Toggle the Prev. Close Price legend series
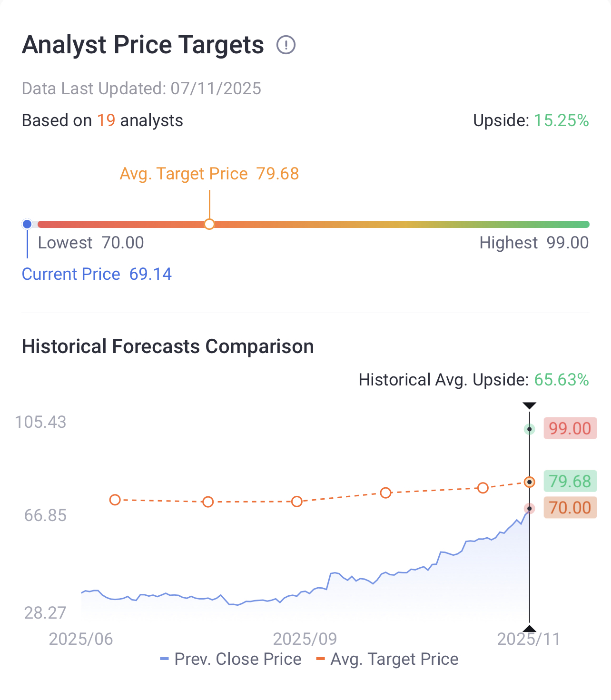This screenshot has height=700, width=611. (231, 659)
